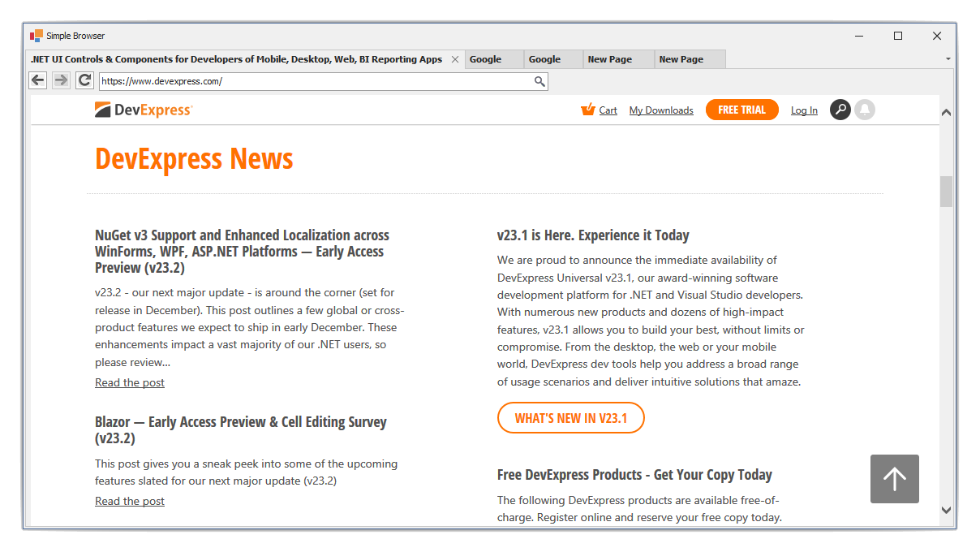Screen dimensions: 980x552
Task: Go back with the browser back arrow
Action: point(37,80)
